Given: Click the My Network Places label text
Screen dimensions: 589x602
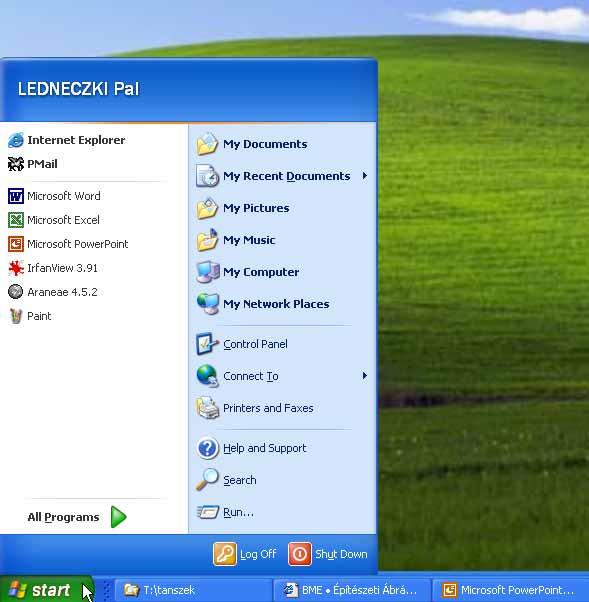Looking at the screenshot, I should click(276, 304).
